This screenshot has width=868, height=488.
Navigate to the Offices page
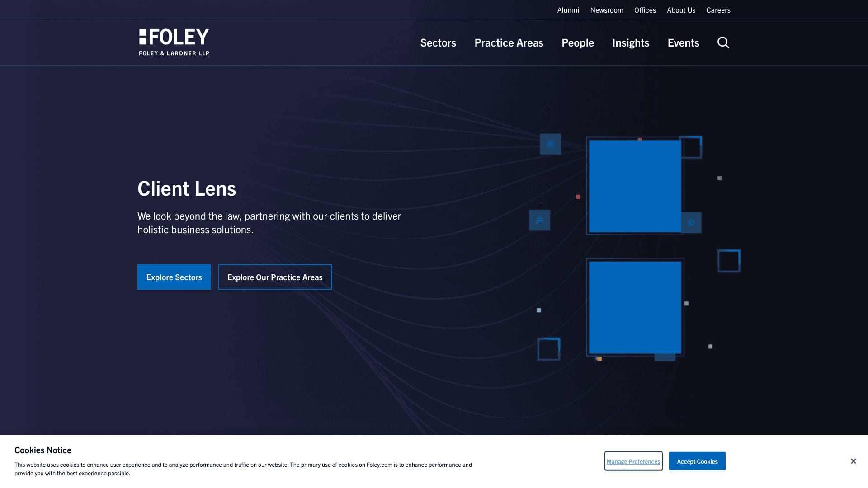[x=645, y=9]
